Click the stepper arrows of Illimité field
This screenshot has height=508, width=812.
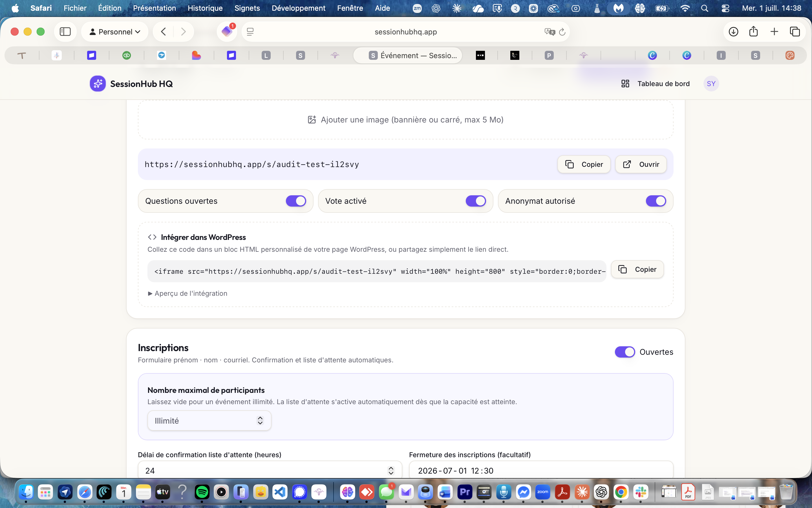click(260, 421)
